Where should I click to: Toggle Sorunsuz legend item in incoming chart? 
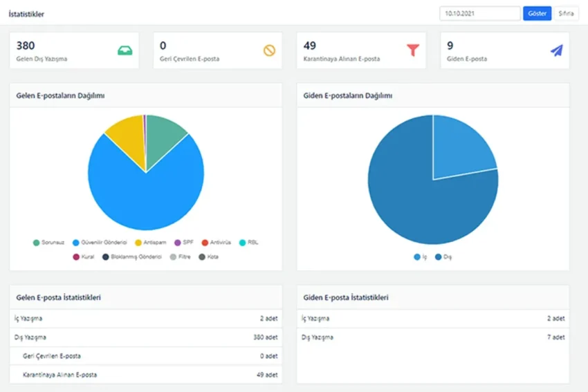[x=50, y=243]
